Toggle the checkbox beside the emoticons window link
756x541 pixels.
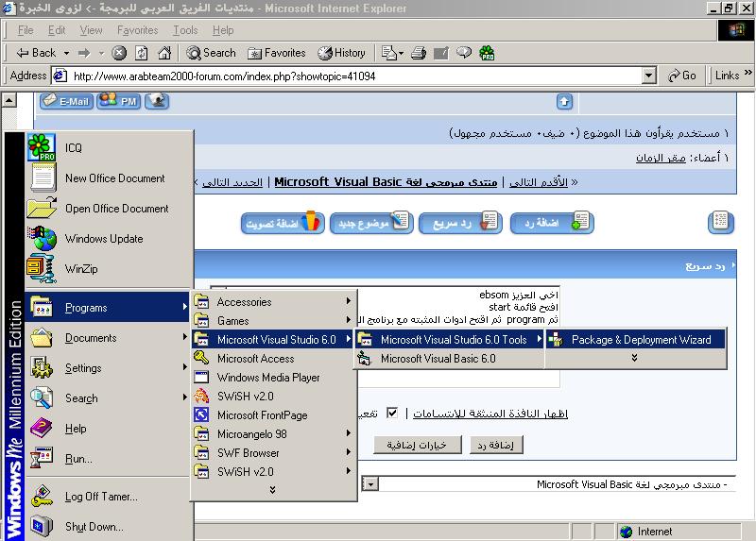pyautogui.click(x=392, y=413)
